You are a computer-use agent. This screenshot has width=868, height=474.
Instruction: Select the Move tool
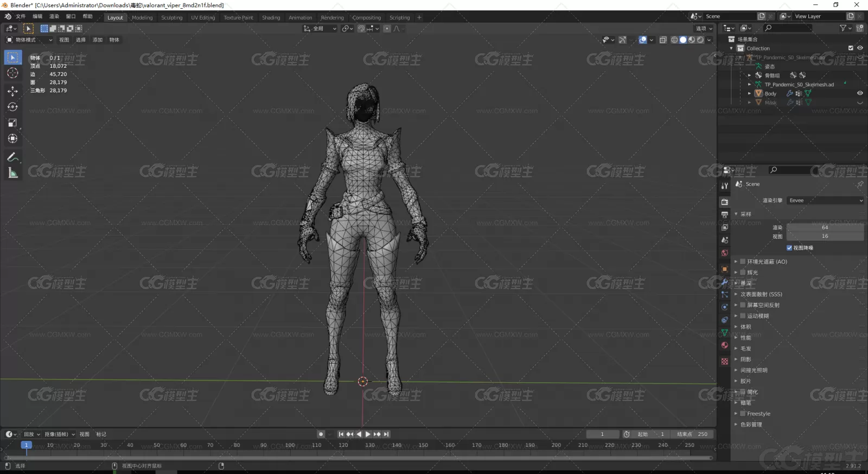(12, 91)
